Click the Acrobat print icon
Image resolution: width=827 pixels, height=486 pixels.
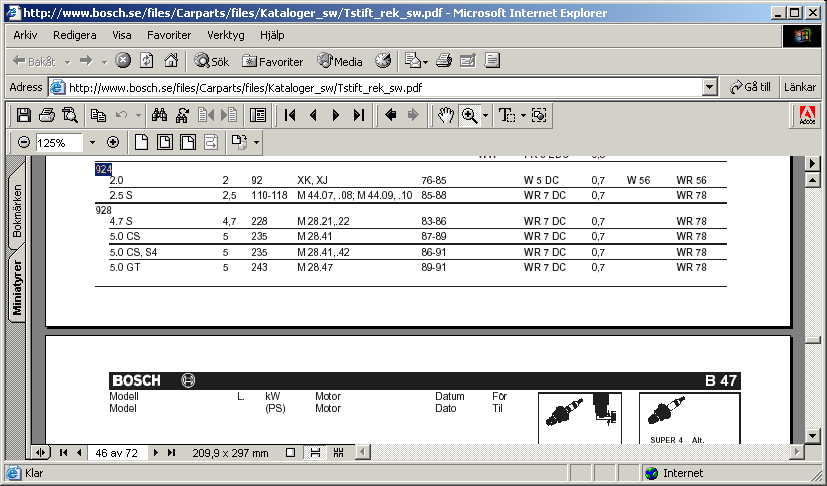pos(46,115)
